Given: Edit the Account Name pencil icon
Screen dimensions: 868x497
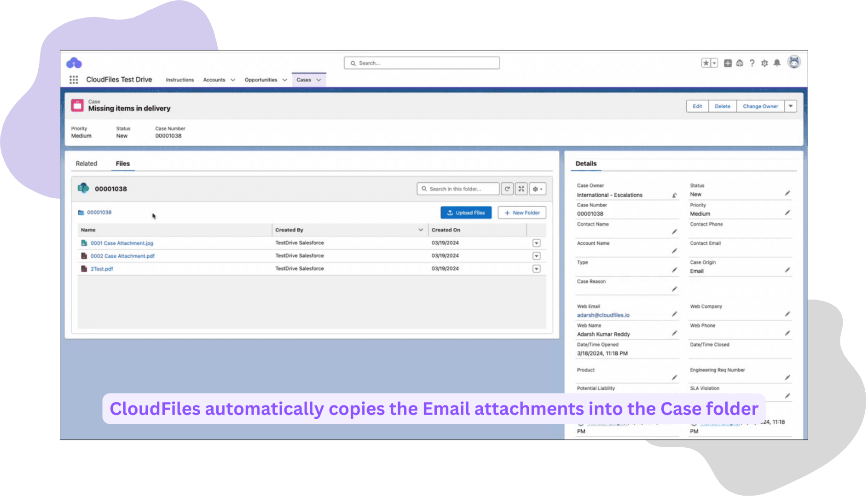Looking at the screenshot, I should click(x=674, y=251).
